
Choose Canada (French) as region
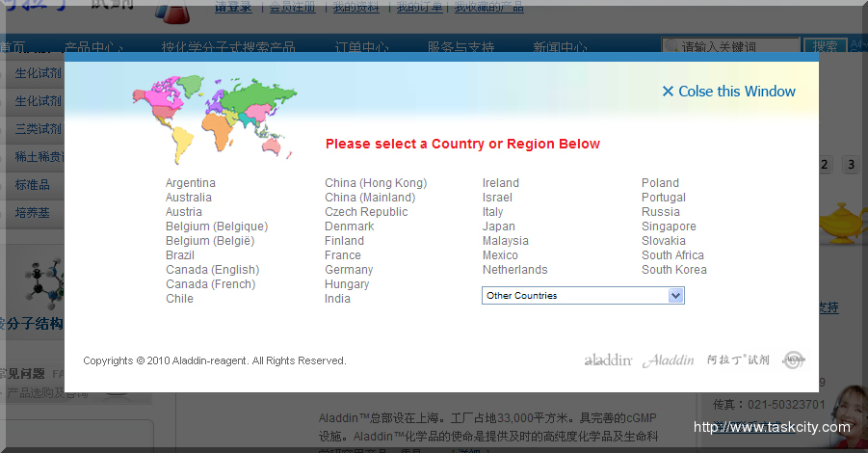coord(210,284)
